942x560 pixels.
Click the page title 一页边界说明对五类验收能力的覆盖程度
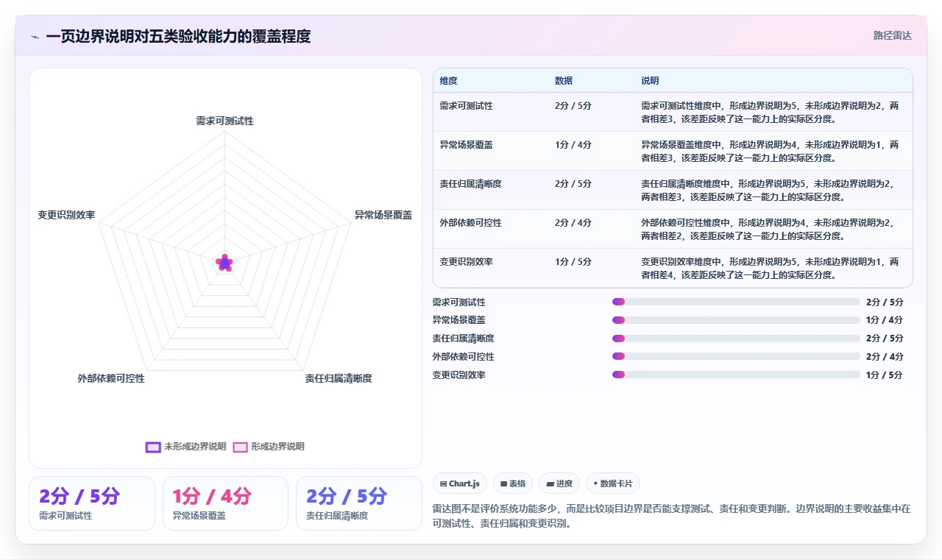(178, 36)
